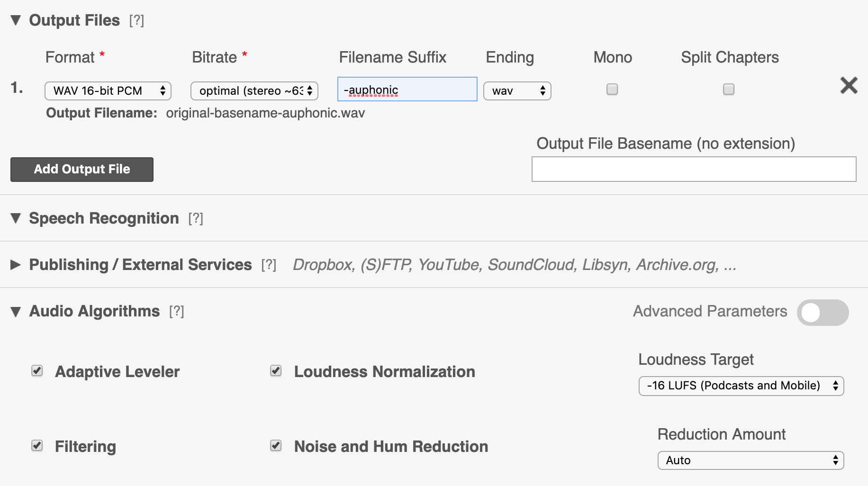Uncheck Noise and Hum Reduction checkbox
The width and height of the screenshot is (868, 486).
click(276, 446)
